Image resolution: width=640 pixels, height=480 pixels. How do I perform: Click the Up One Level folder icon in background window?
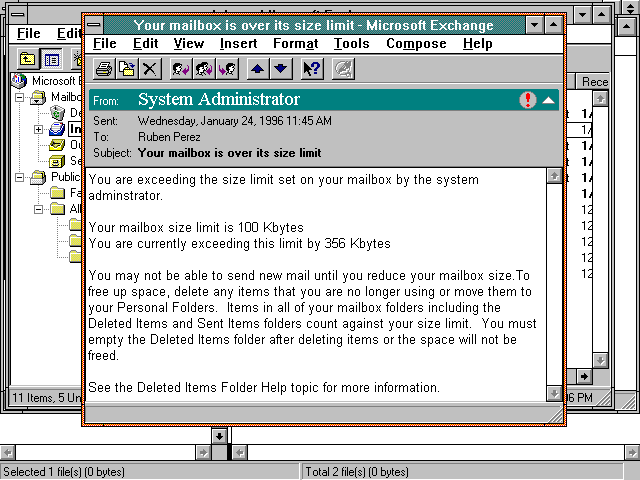tap(27, 60)
